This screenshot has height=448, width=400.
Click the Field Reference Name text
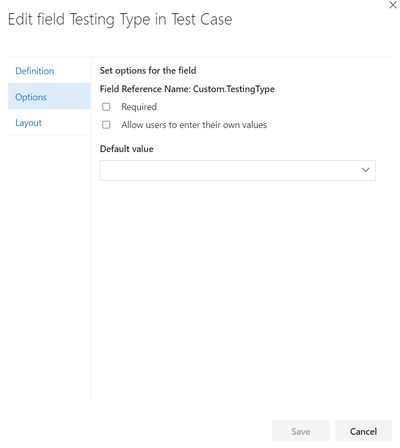(x=187, y=89)
